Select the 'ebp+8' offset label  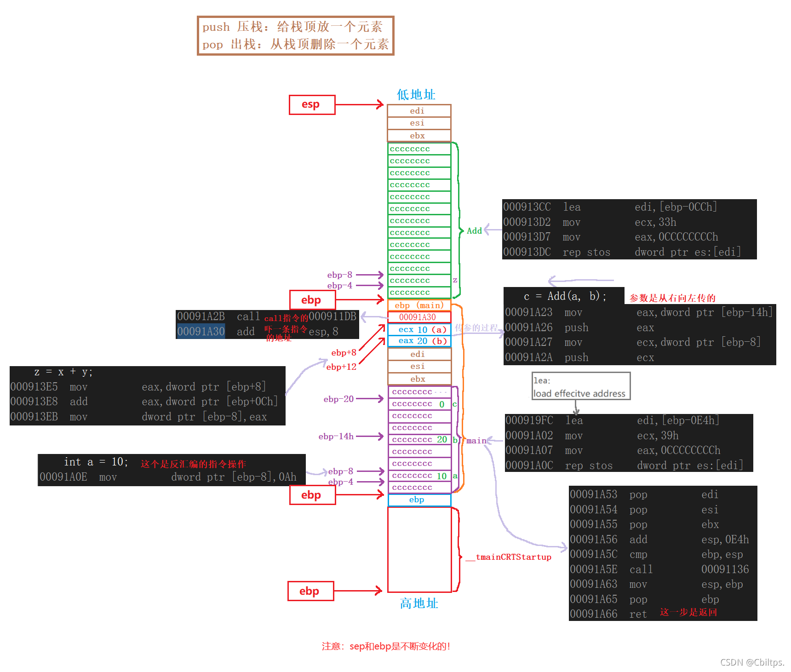(344, 353)
